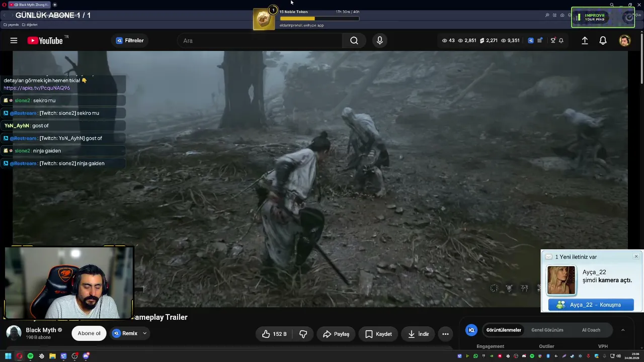Click the VPH column label

click(603, 346)
